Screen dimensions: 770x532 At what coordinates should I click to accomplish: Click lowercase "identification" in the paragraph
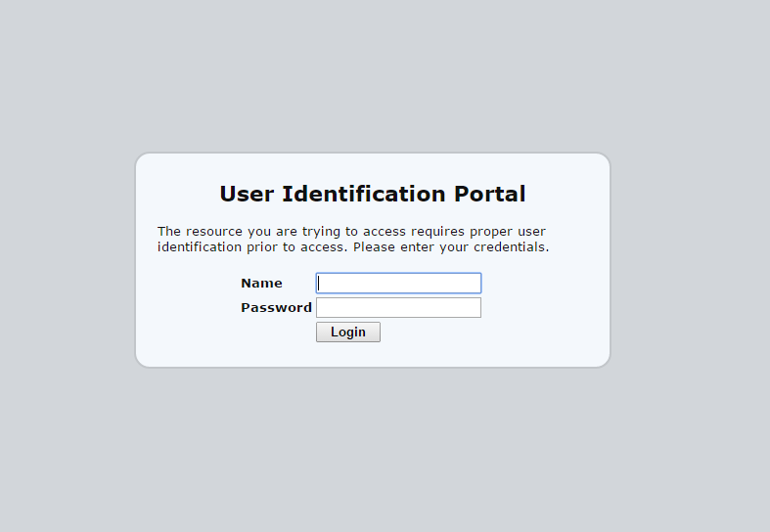pos(200,247)
